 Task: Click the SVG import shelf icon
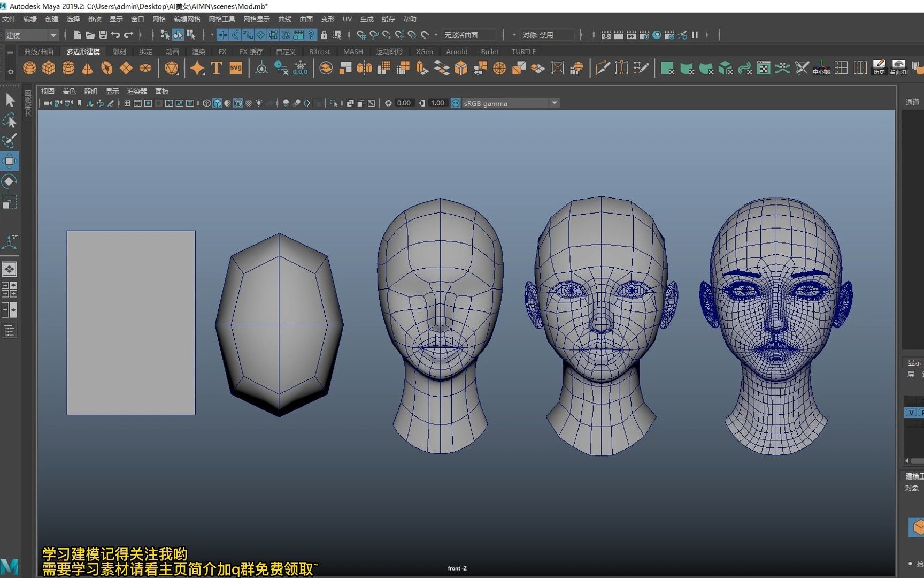pos(236,68)
